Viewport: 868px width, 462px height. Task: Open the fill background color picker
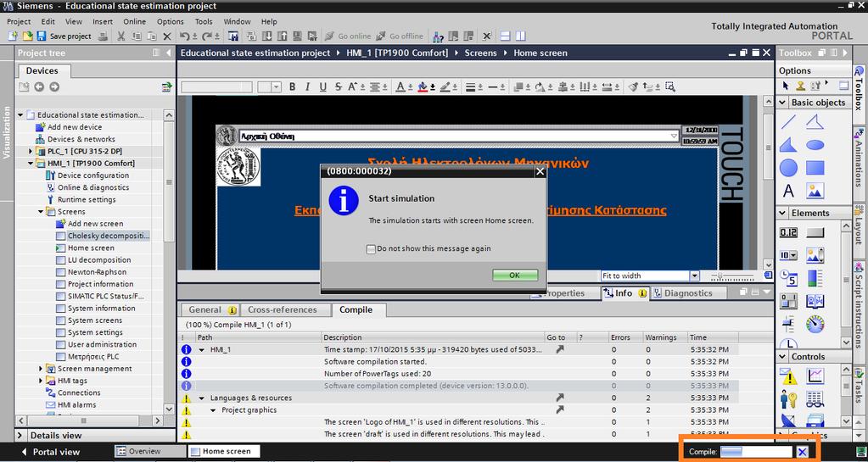(423, 86)
